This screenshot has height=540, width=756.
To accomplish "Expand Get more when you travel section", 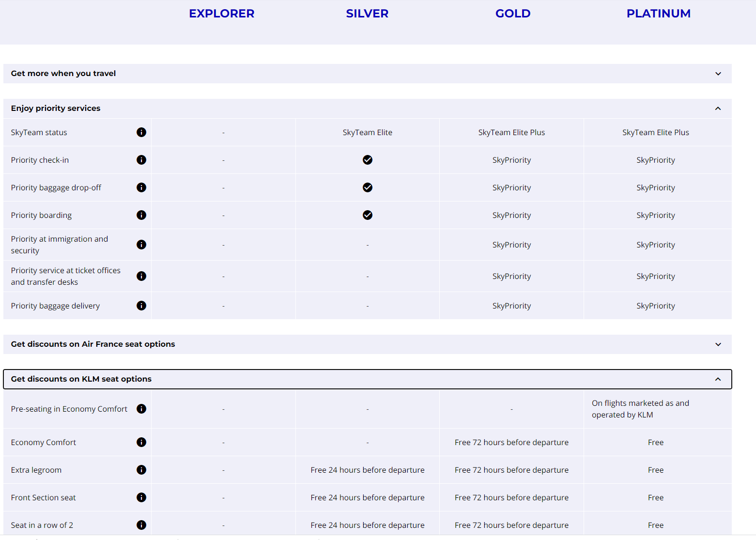I will point(718,74).
